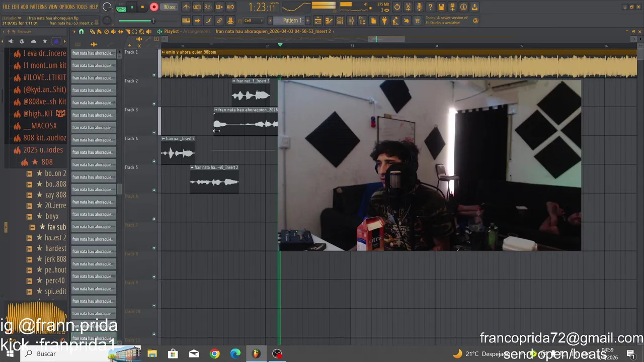The height and width of the screenshot is (362, 644).
Task: Select the playlist Draw pencil tool
Action: pyautogui.click(x=92, y=32)
